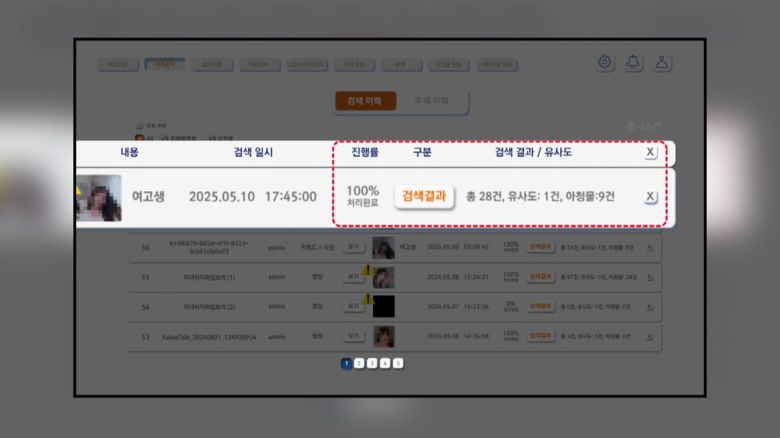Open the blurred 여고생 thumbnail image
The image size is (780, 438).
pyautogui.click(x=98, y=198)
